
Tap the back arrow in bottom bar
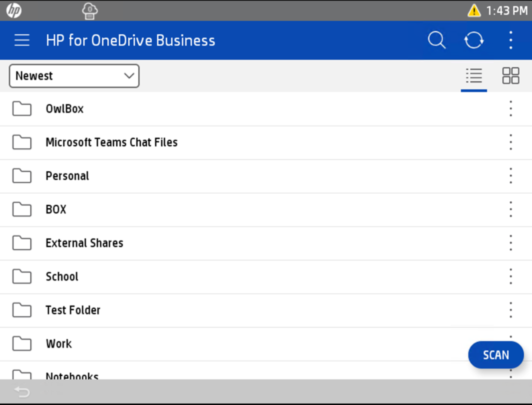(22, 392)
